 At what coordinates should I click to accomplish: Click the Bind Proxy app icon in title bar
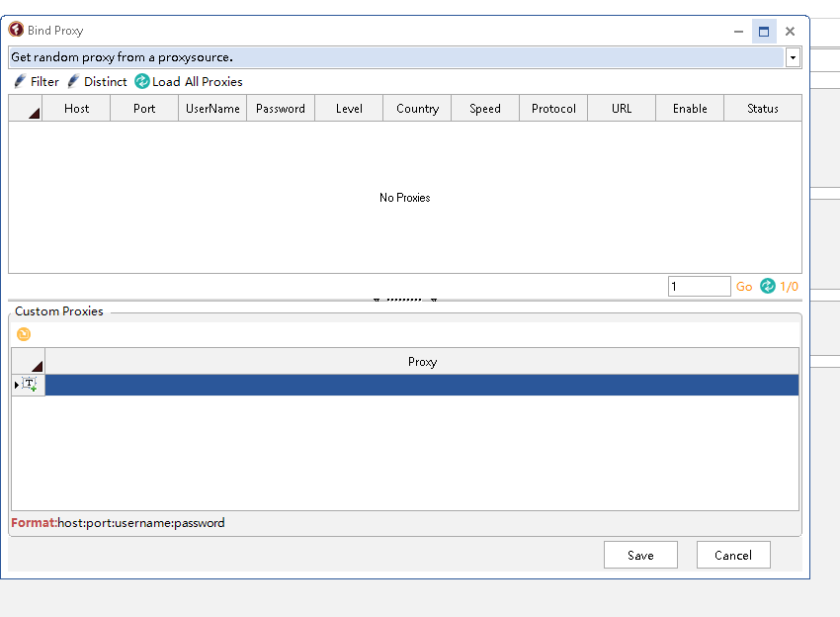click(16, 31)
